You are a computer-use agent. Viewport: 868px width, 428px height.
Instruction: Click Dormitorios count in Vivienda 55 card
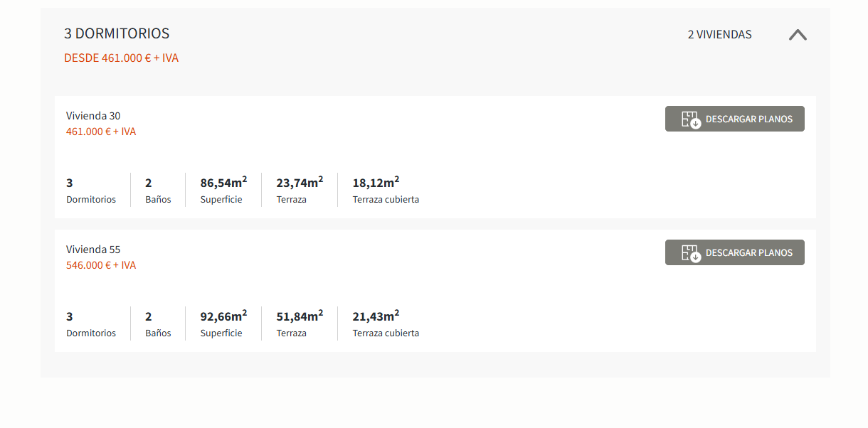pyautogui.click(x=70, y=316)
